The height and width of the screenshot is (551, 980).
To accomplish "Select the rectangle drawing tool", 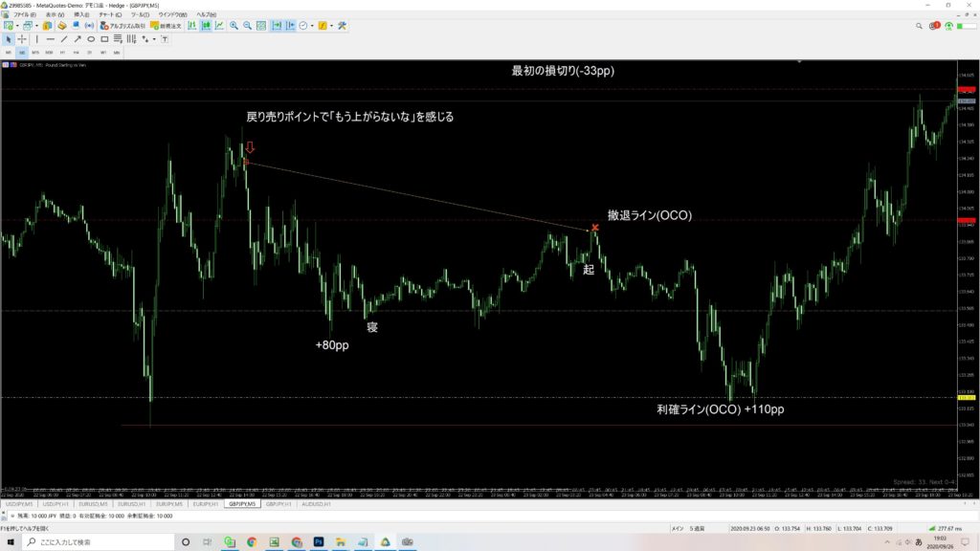I will coord(104,39).
